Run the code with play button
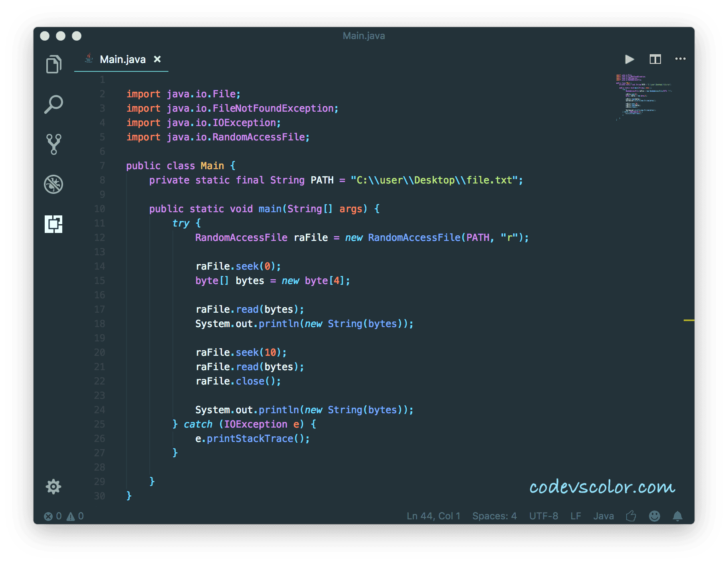 pyautogui.click(x=629, y=59)
